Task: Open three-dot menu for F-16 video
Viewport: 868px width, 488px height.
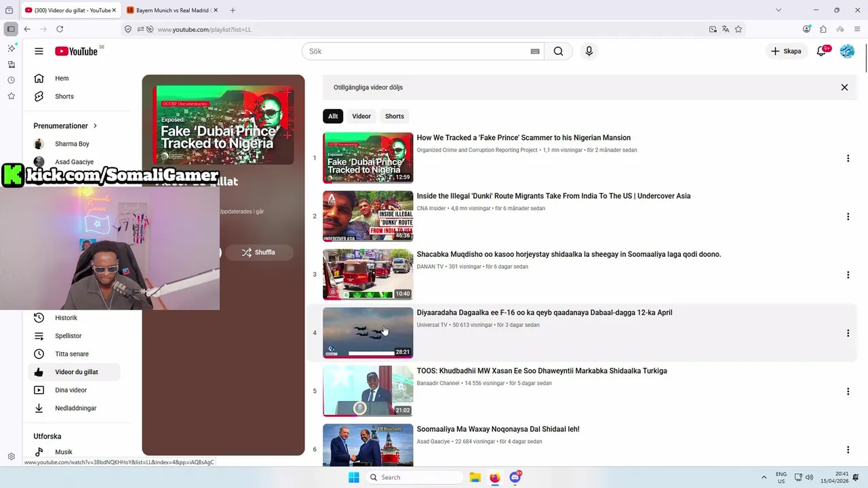Action: click(x=848, y=333)
